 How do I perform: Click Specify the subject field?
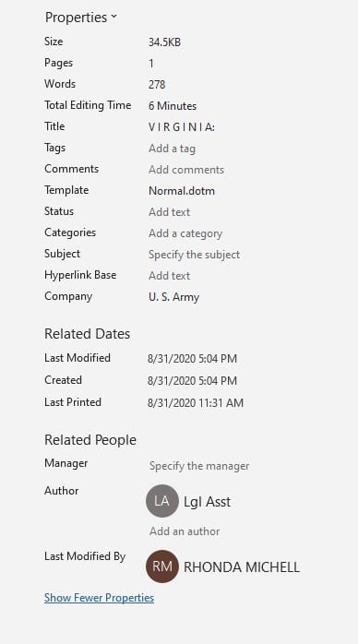tap(194, 255)
